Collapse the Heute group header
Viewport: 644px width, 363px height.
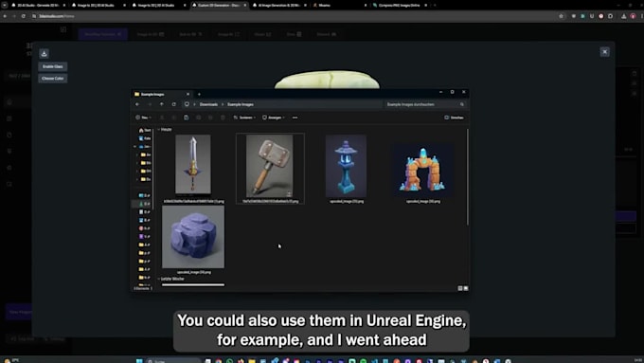point(165,130)
